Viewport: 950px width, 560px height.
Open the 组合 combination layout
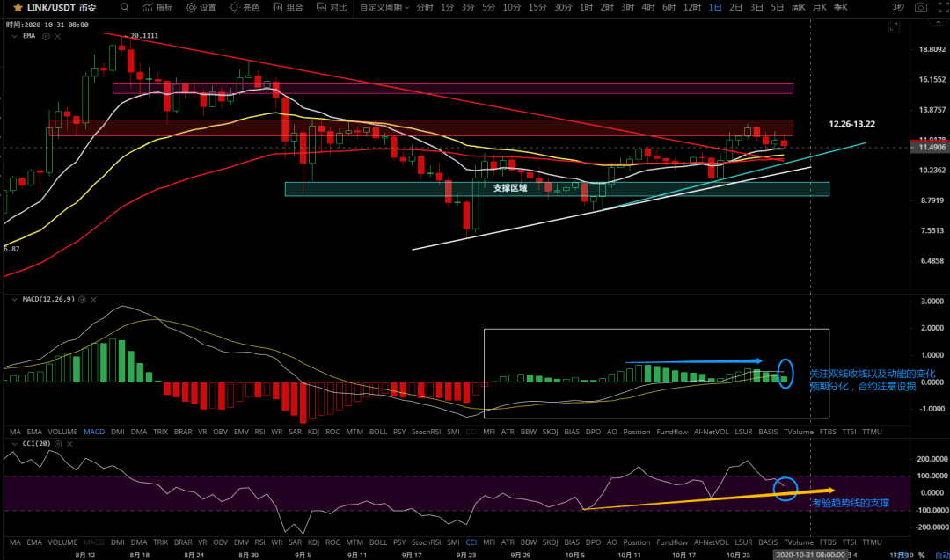coord(289,7)
